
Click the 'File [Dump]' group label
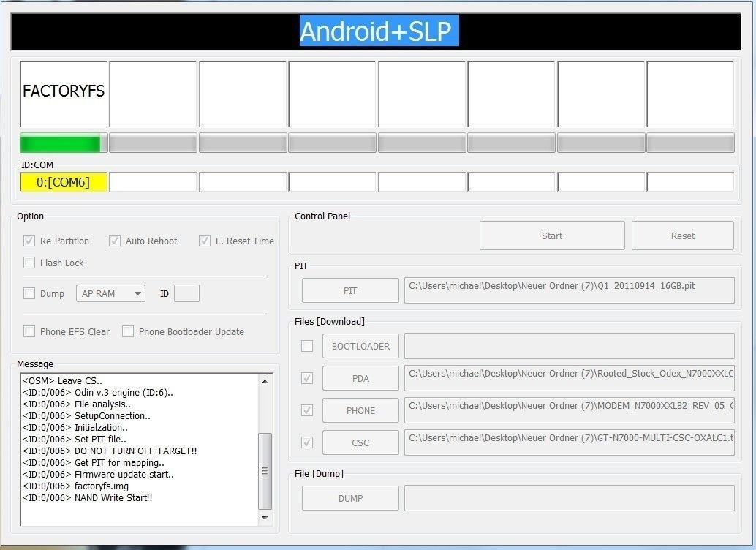pos(320,474)
